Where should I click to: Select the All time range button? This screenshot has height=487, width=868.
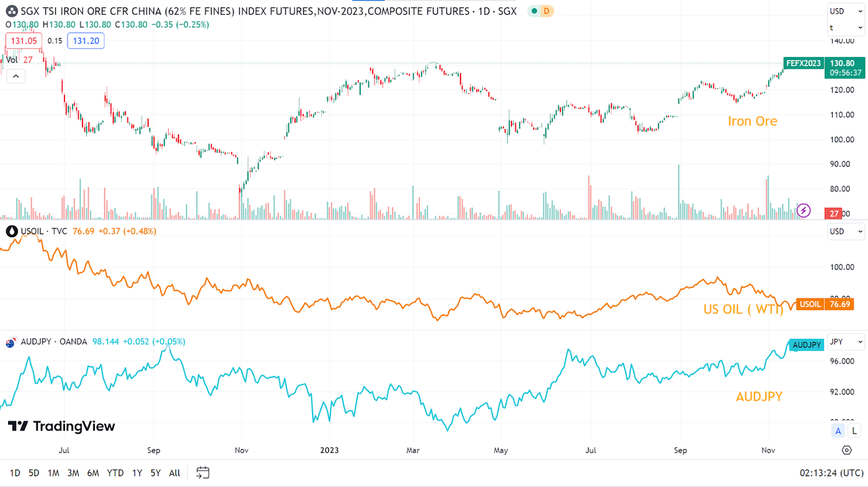[174, 472]
